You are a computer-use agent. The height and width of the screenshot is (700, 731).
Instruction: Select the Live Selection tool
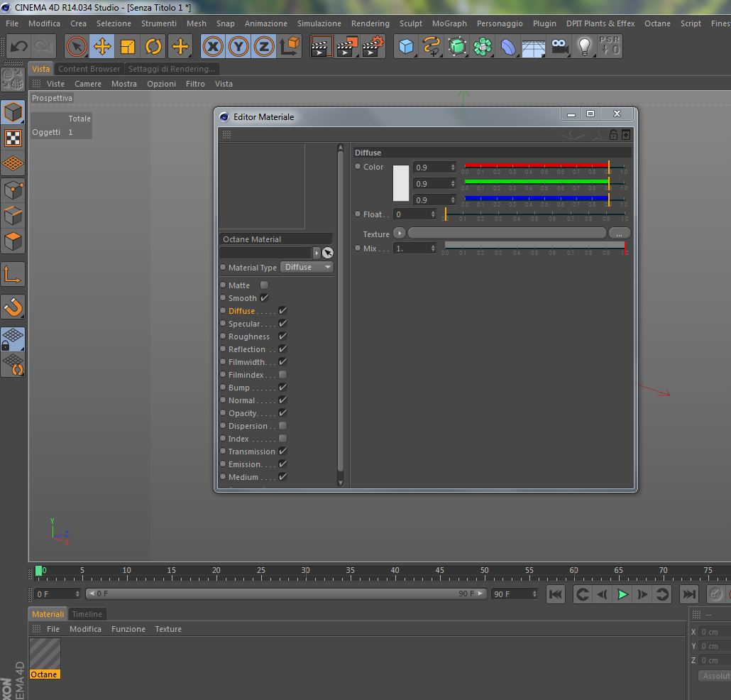[77, 47]
